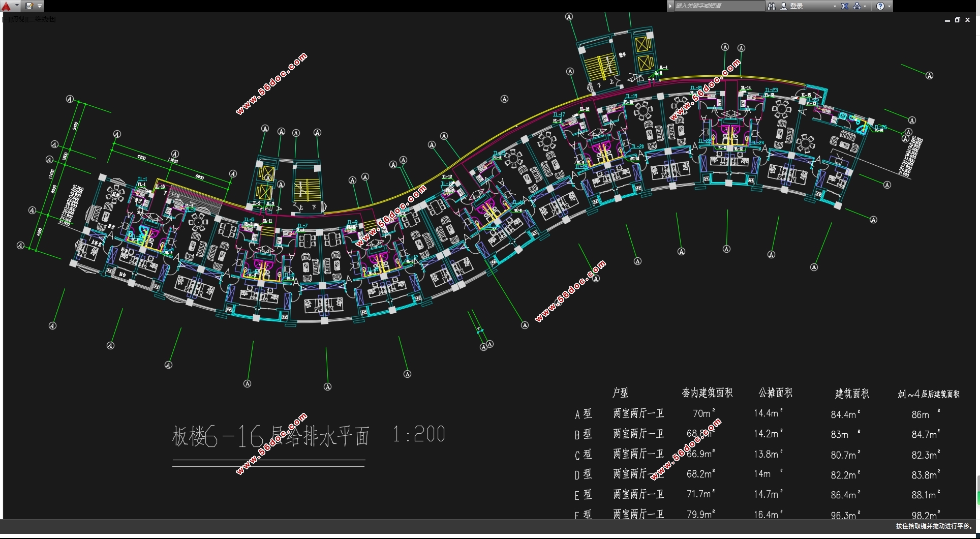Click the 66.9m² value in row C
The width and height of the screenshot is (980, 539).
[x=701, y=454]
